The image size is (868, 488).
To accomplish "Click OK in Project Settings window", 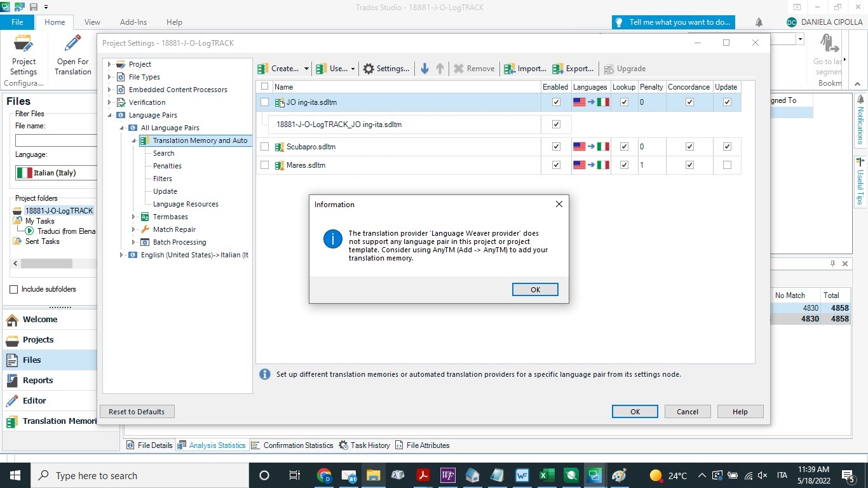I will [635, 412].
